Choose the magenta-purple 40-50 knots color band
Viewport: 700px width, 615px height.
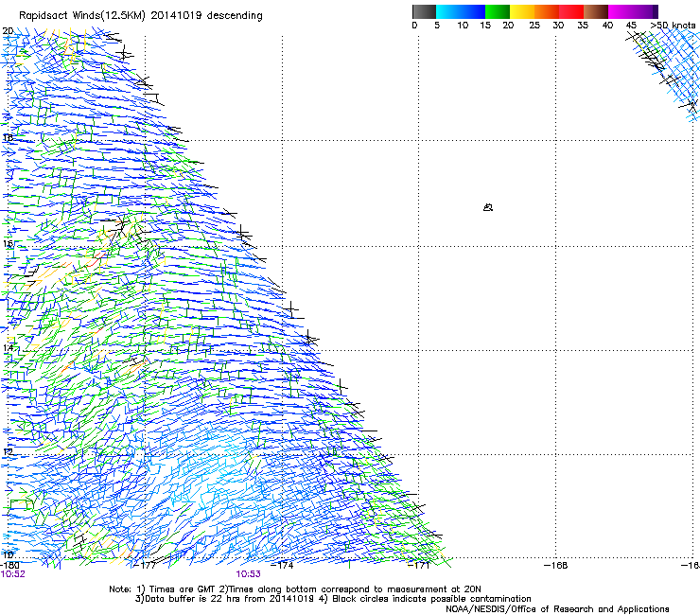click(x=633, y=11)
